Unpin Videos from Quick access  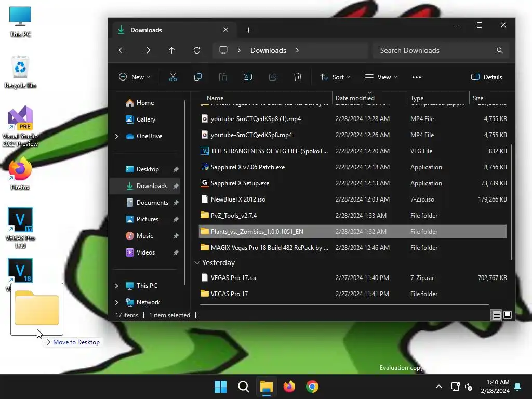[x=176, y=252]
